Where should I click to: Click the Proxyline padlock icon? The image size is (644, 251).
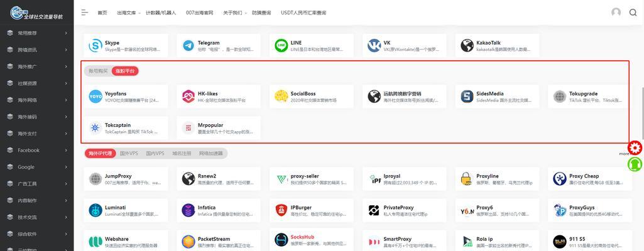click(x=466, y=179)
